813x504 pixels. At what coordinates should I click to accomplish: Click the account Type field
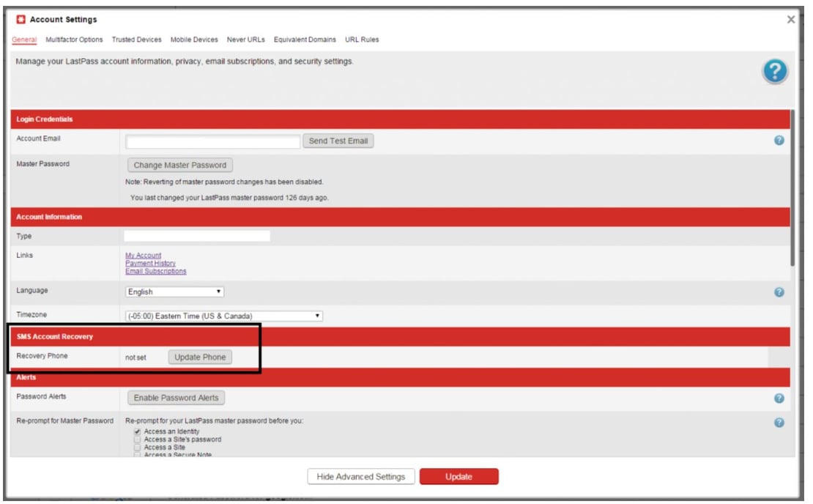pyautogui.click(x=197, y=236)
